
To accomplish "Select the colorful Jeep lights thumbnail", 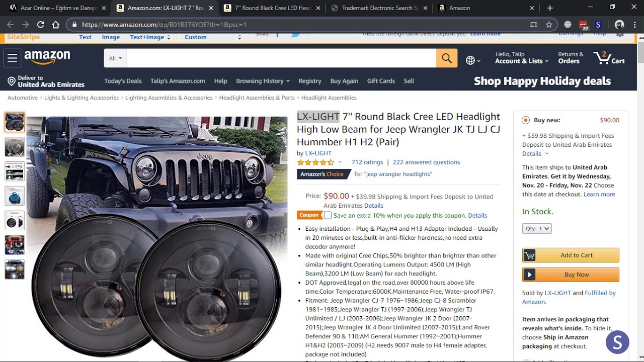I will coord(15,245).
